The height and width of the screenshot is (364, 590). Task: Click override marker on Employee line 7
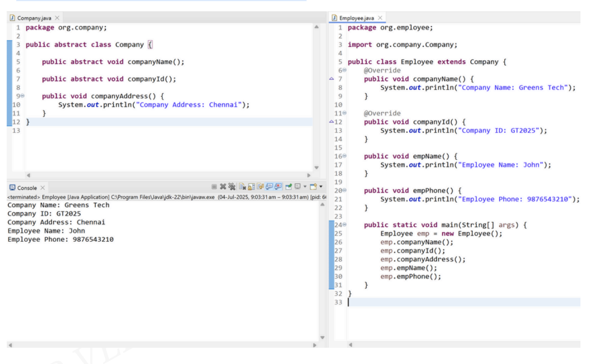coord(332,79)
